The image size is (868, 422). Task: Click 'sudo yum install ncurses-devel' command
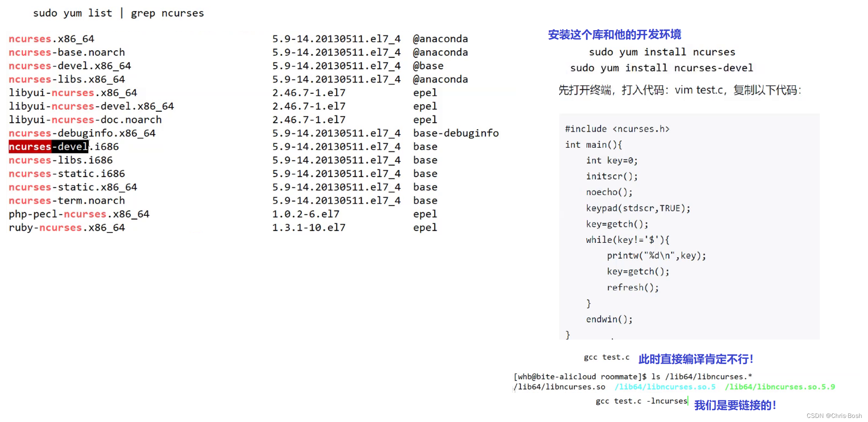[661, 68]
